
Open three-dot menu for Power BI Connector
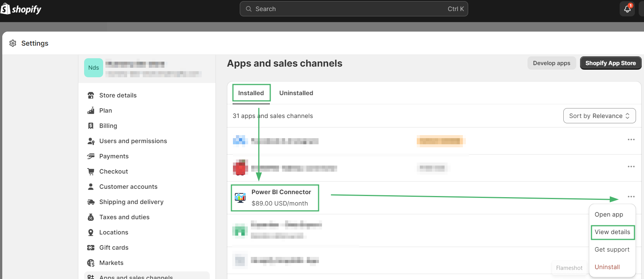coord(631,197)
